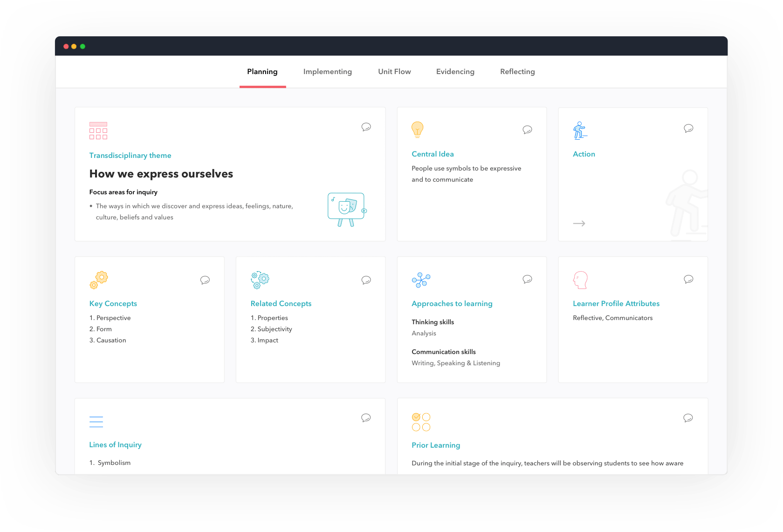Screen dimensions: 783x532
Task: Open comment bubble on Central Idea card
Action: tap(527, 130)
